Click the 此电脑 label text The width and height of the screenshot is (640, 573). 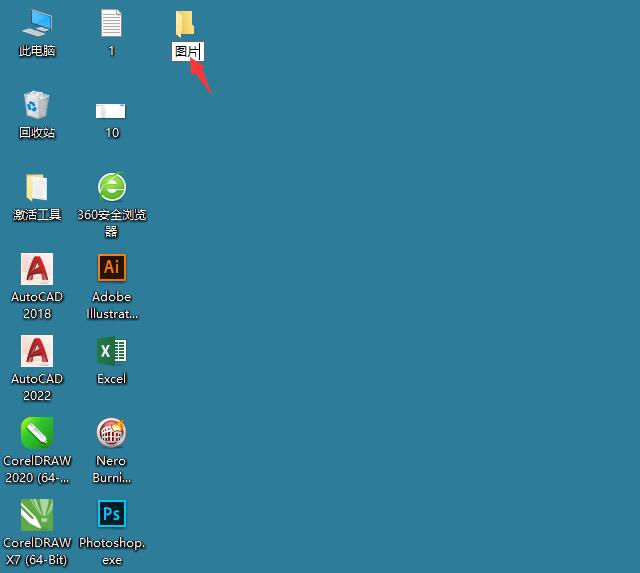pos(37,51)
